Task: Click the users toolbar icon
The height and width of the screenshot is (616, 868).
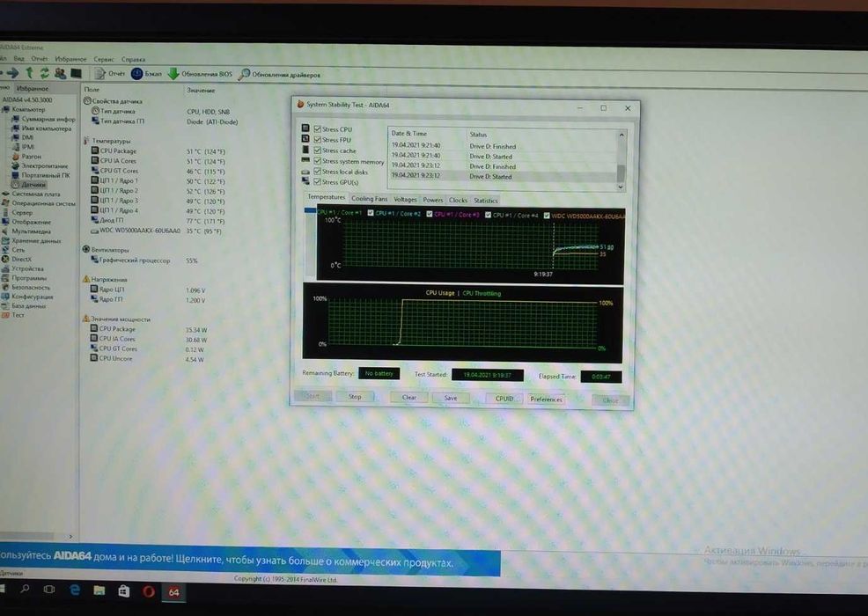Action: (60, 73)
